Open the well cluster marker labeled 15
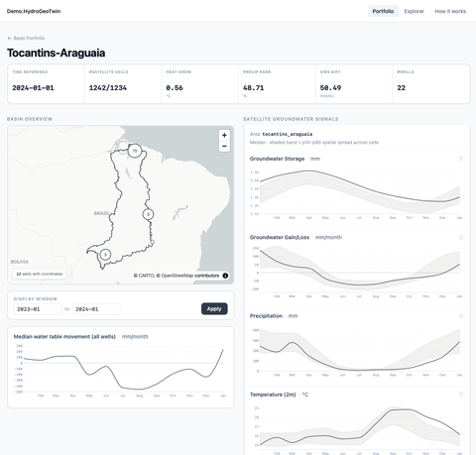Viewport: 476px width, 455px height. coord(135,151)
